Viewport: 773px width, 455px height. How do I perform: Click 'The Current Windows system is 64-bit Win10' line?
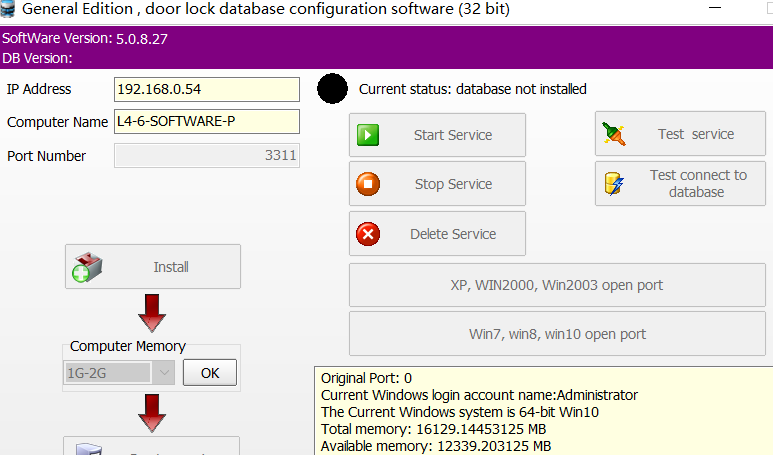pyautogui.click(x=460, y=412)
